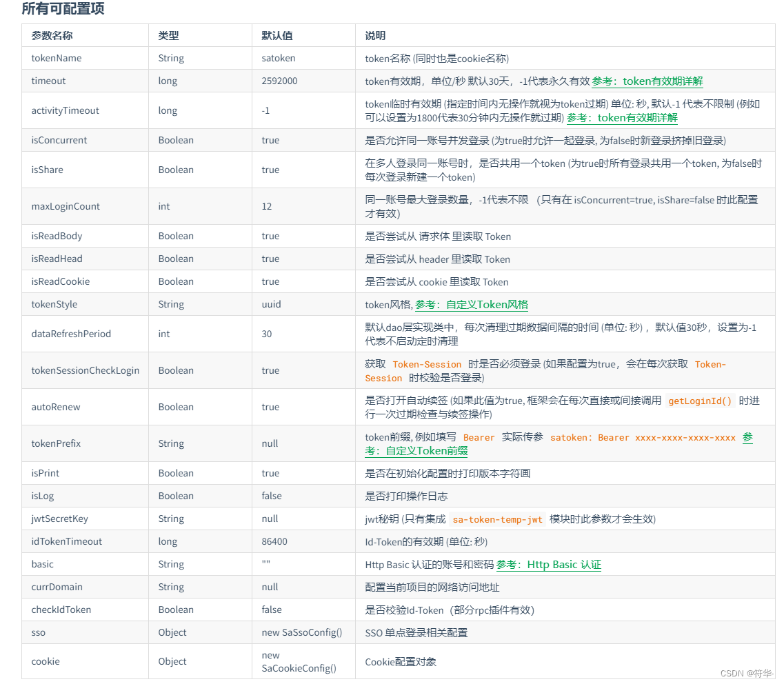Select the isPrint parameter cell

(x=85, y=473)
